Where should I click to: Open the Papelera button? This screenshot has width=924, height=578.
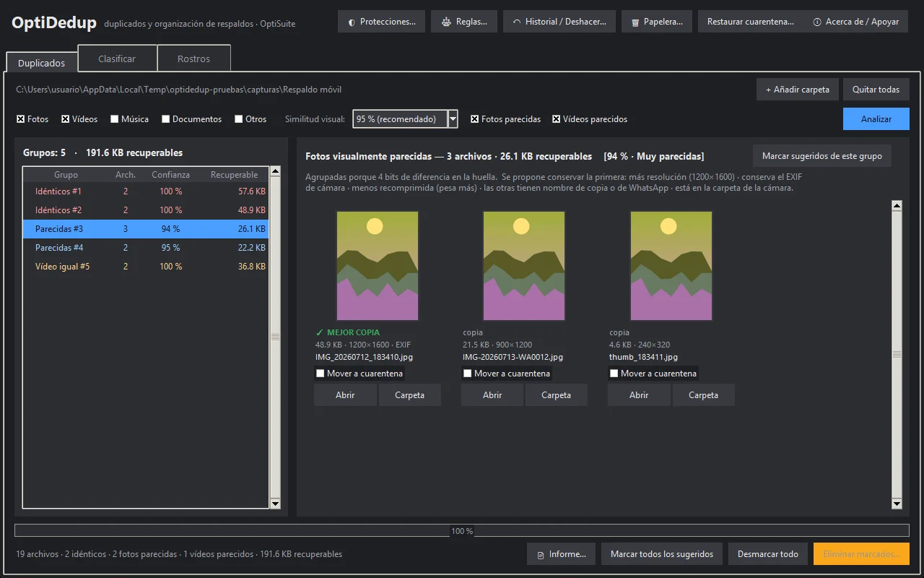[657, 22]
